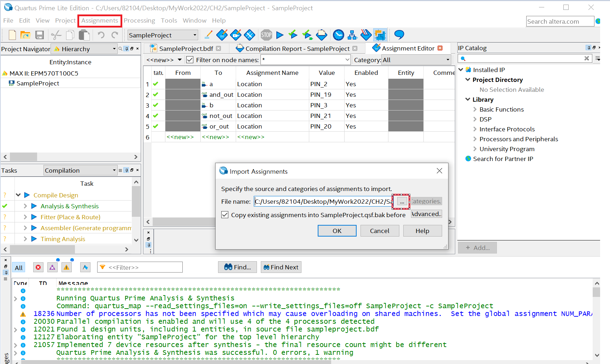This screenshot has width=610, height=364.
Task: Click the Paste clipboard icon
Action: [84, 35]
